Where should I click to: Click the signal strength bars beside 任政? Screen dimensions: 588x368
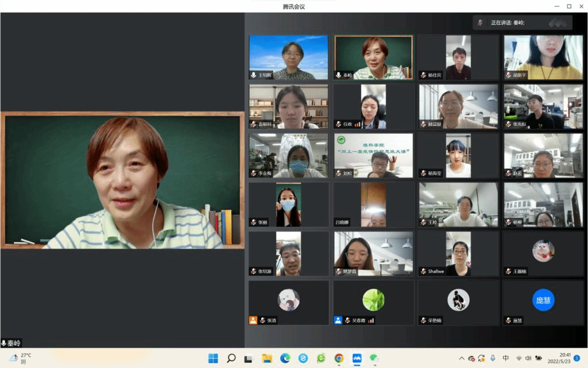357,124
